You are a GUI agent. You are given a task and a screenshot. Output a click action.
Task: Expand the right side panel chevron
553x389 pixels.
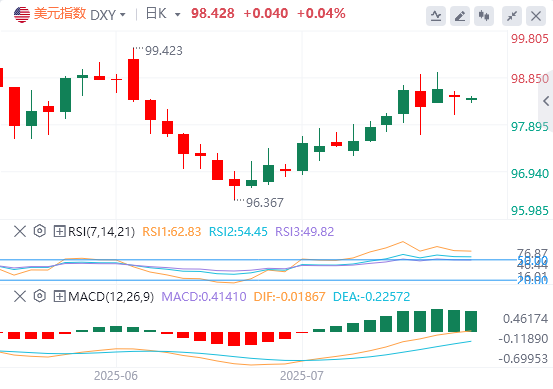coord(546,101)
